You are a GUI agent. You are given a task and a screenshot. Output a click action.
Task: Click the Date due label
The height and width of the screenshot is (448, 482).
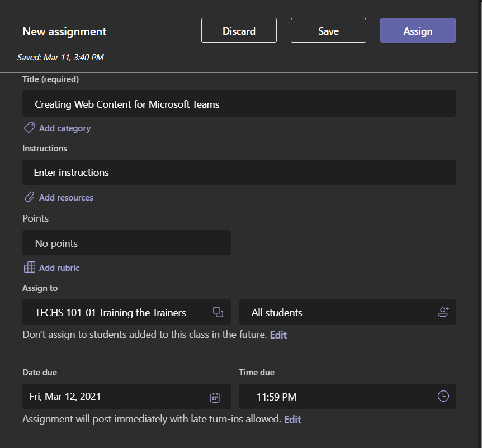[40, 373]
